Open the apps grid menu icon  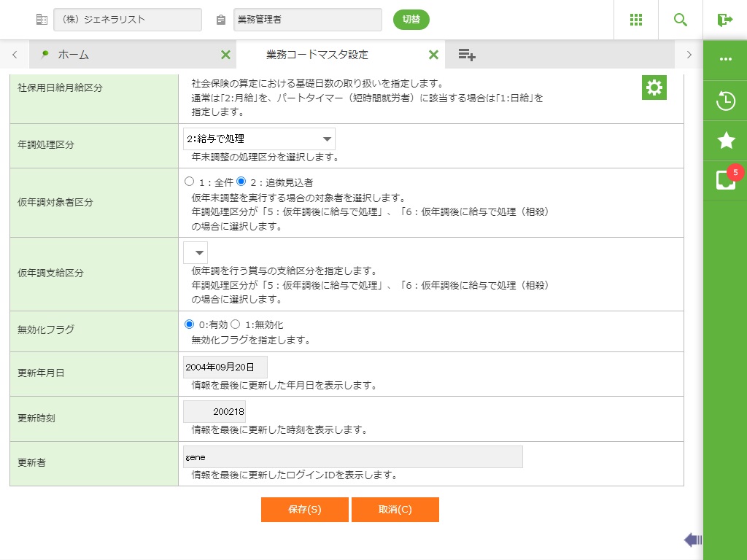click(636, 20)
